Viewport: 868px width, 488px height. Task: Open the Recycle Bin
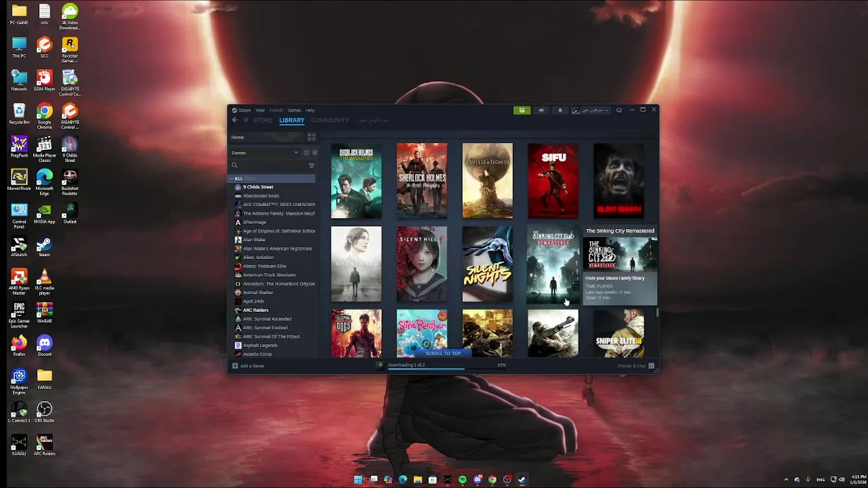point(19,114)
